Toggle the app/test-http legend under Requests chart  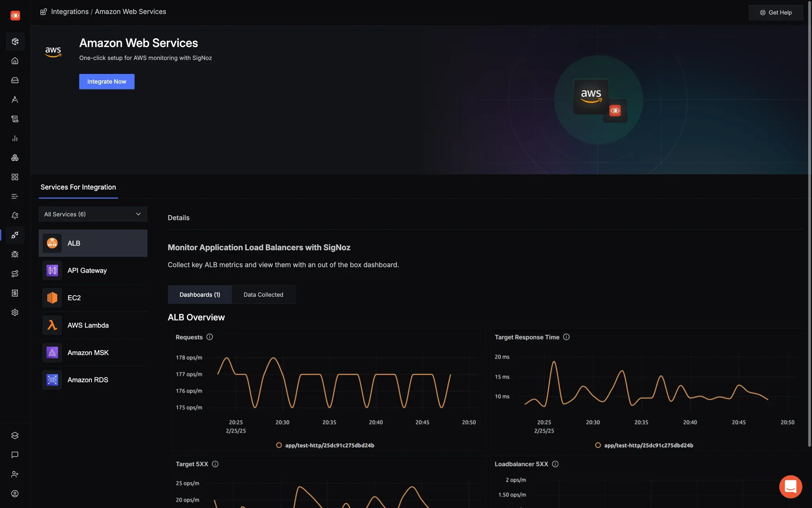325,445
